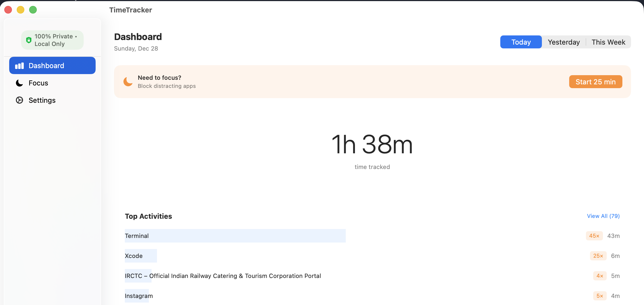This screenshot has height=305, width=644.
Task: Open View All activities list
Action: click(603, 216)
